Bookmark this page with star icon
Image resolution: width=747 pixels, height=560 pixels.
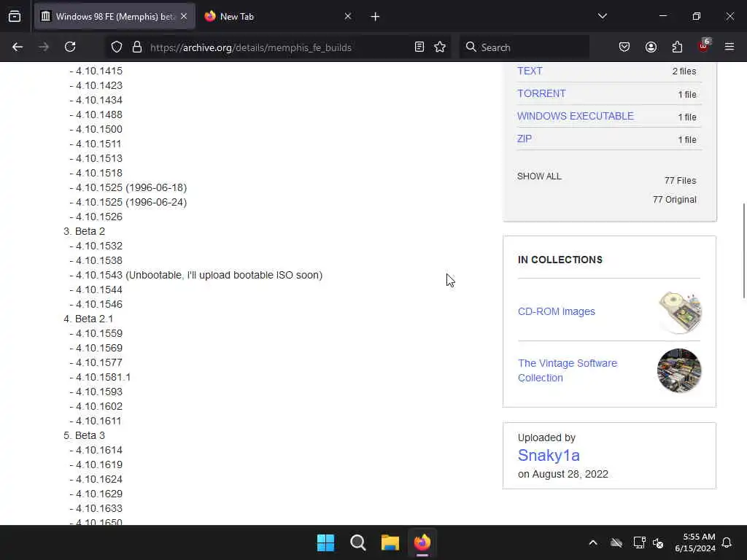click(440, 47)
